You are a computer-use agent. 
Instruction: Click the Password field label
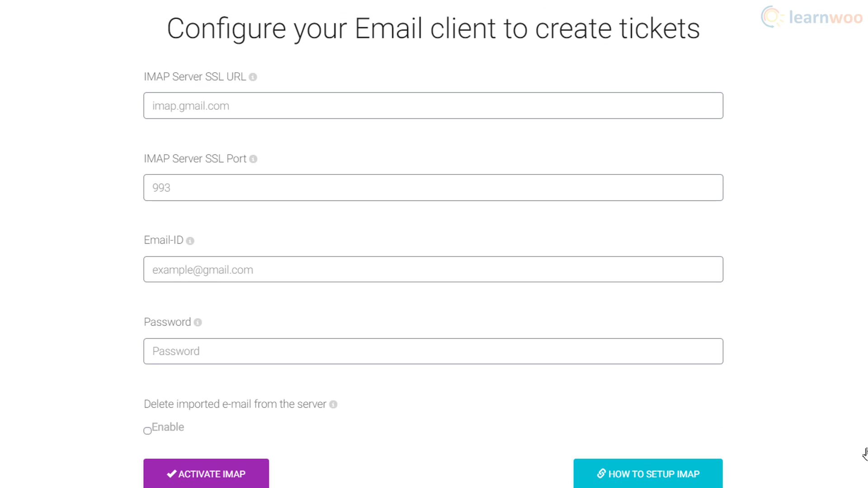click(x=167, y=322)
